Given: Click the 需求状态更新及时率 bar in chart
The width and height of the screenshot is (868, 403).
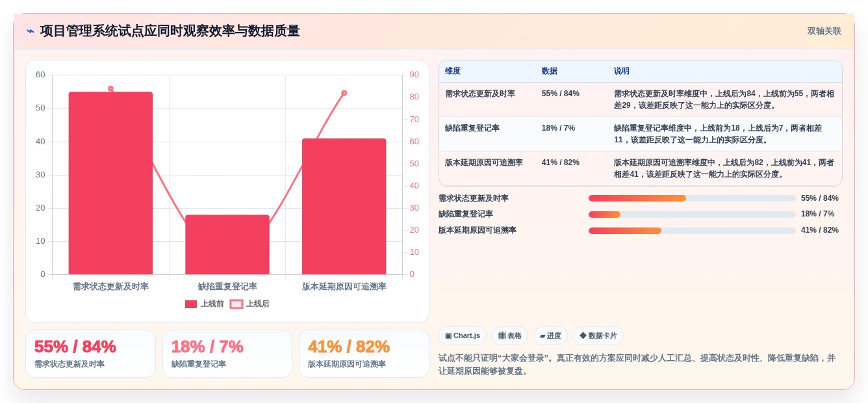Looking at the screenshot, I should tap(110, 183).
